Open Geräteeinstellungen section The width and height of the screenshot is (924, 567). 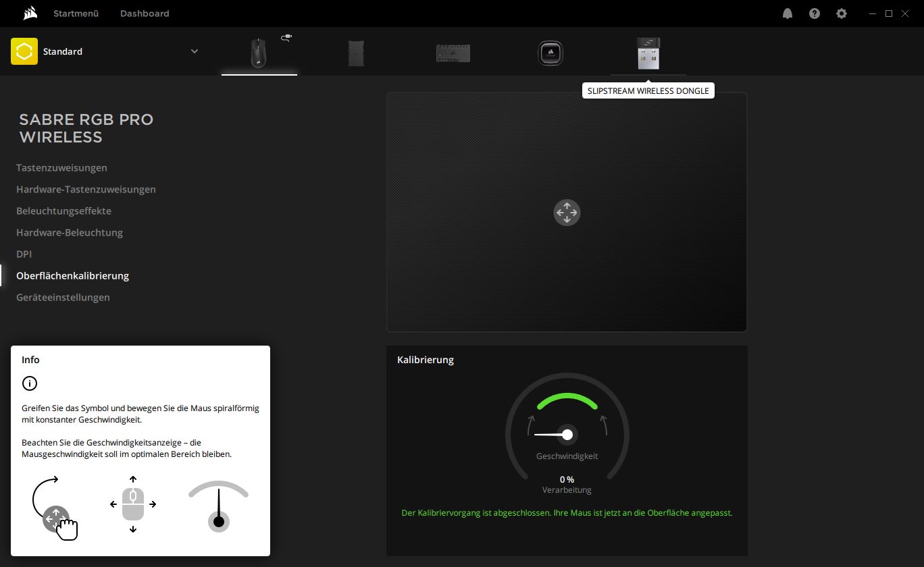[x=63, y=297]
